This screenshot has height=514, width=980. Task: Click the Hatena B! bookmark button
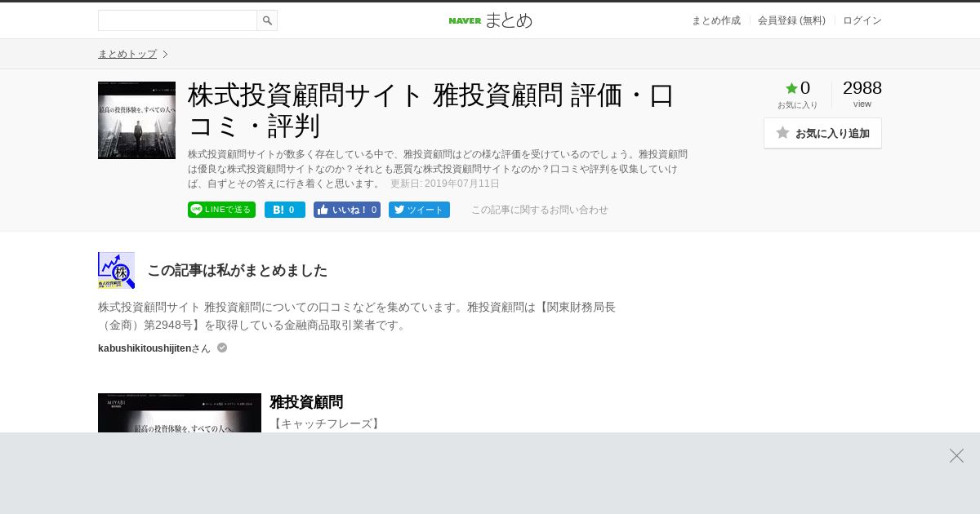[x=285, y=210]
